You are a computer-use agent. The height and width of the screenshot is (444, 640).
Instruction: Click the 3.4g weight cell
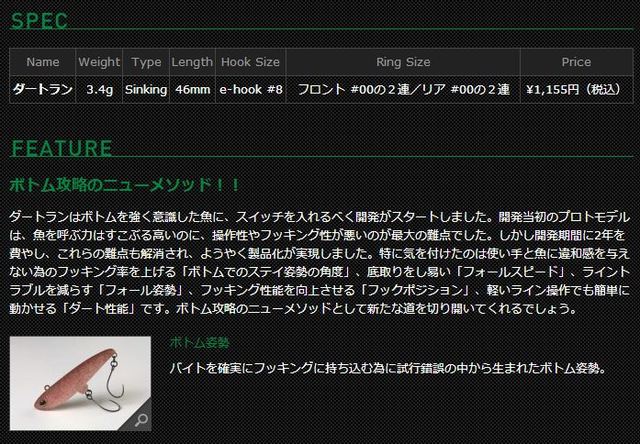pyautogui.click(x=99, y=89)
